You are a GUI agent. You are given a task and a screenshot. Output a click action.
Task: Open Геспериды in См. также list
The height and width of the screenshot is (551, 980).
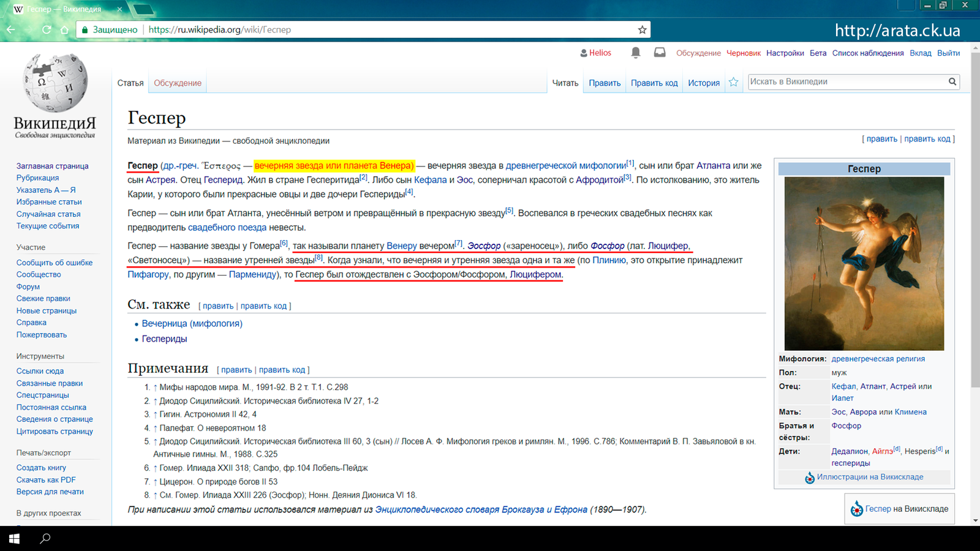[x=164, y=339]
